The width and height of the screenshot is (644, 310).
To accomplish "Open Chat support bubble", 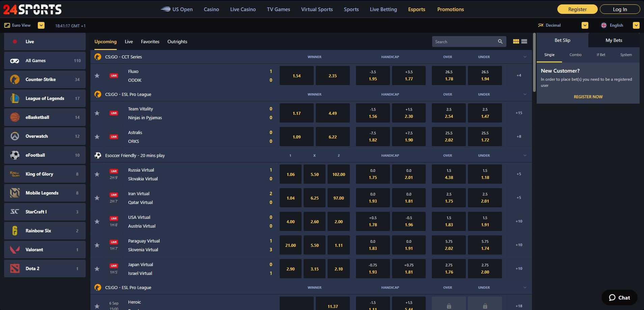I will [x=619, y=298].
